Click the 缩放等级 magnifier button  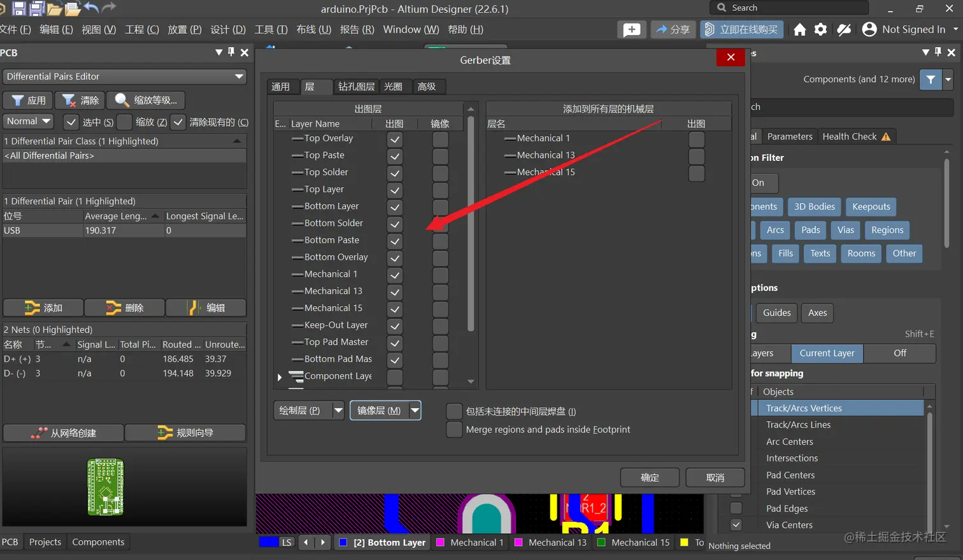click(146, 100)
